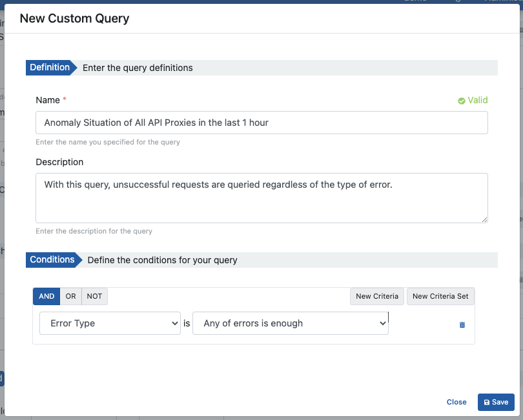Expand the 'Any of errors is enough' dropdown
The height and width of the screenshot is (420, 523).
[290, 323]
